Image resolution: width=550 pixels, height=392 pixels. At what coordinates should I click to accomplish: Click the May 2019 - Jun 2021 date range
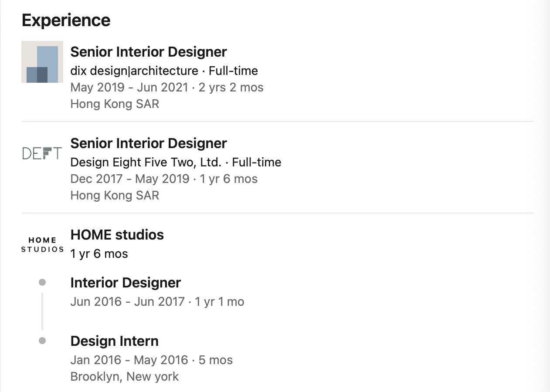(129, 87)
